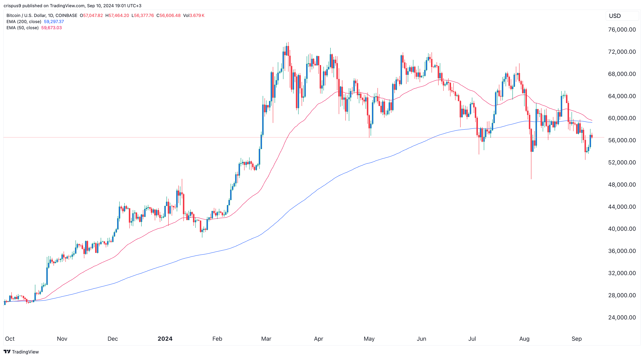Click the published-by caption at the top
644x358 pixels.
point(72,6)
